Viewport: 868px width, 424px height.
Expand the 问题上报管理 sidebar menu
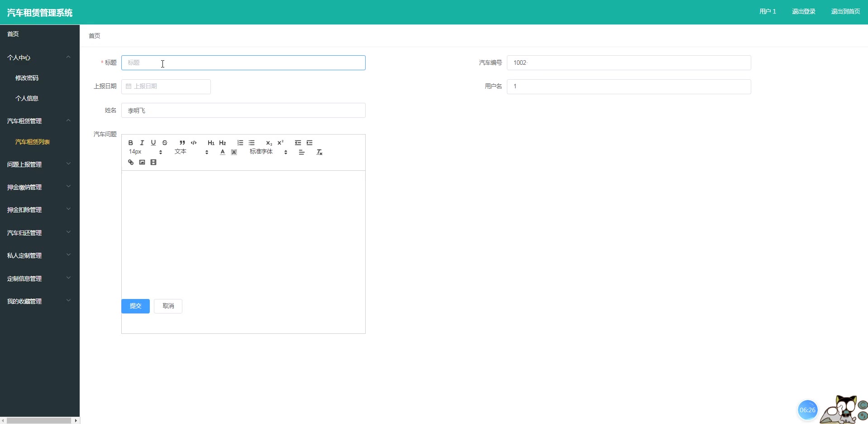(40, 164)
